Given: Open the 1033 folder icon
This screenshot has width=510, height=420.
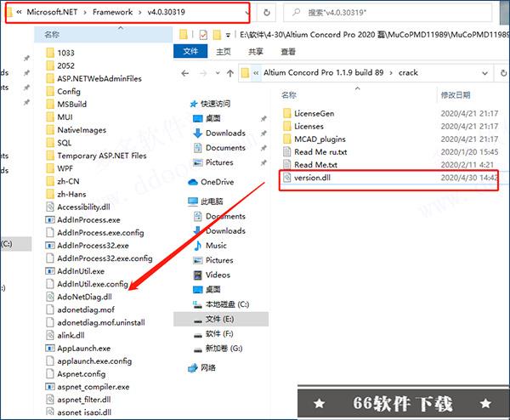Looking at the screenshot, I should pos(50,53).
